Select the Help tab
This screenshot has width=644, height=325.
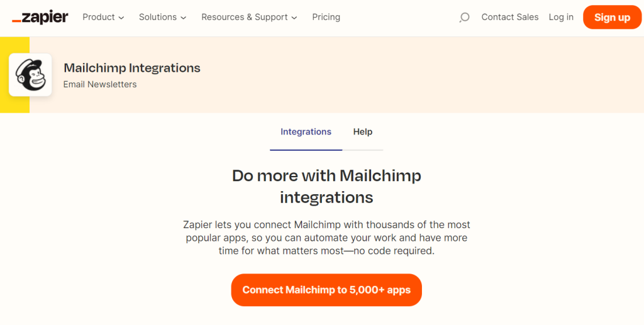pyautogui.click(x=363, y=132)
